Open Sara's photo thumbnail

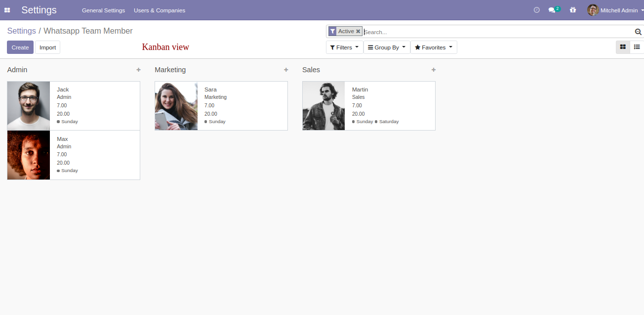click(176, 106)
